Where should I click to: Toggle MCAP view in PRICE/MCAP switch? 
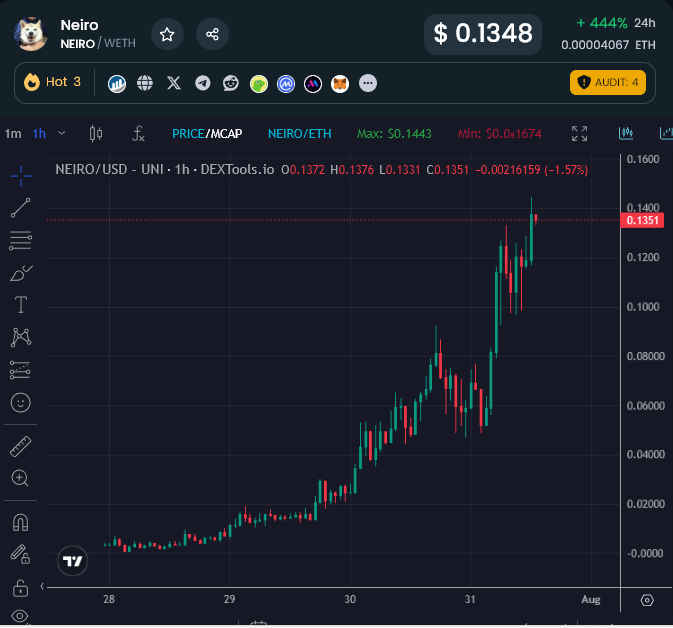point(226,134)
